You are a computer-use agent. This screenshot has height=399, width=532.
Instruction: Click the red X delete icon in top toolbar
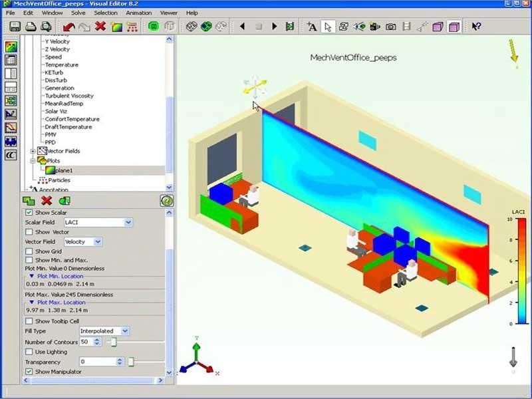click(x=100, y=27)
